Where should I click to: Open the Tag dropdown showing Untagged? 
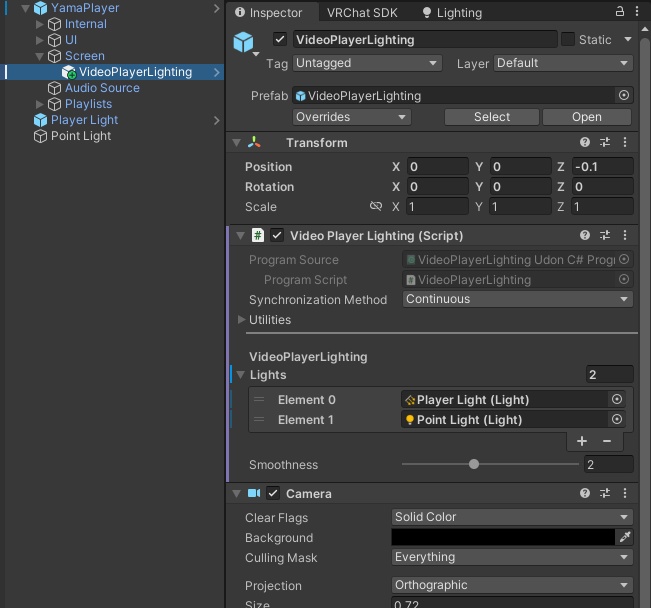click(367, 63)
